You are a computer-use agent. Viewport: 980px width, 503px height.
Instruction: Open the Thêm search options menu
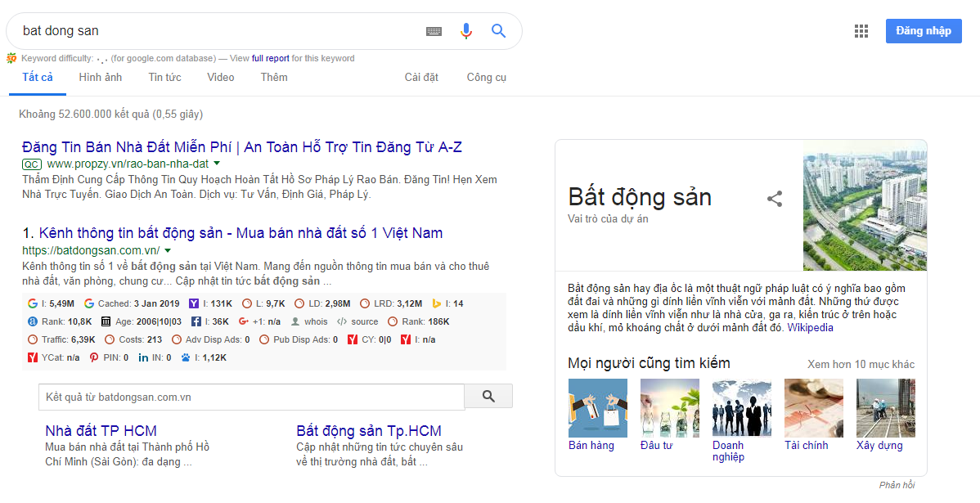[274, 78]
